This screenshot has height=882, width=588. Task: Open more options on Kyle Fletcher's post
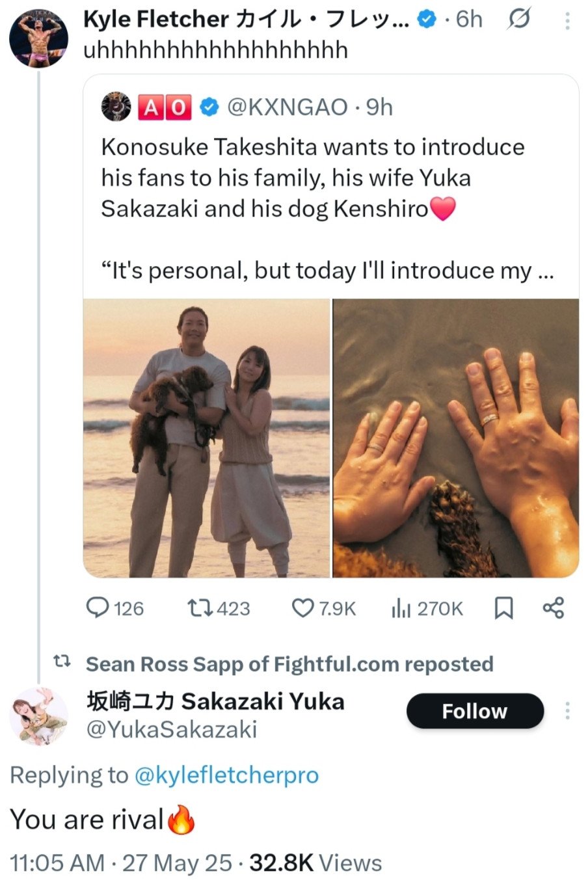point(567,21)
